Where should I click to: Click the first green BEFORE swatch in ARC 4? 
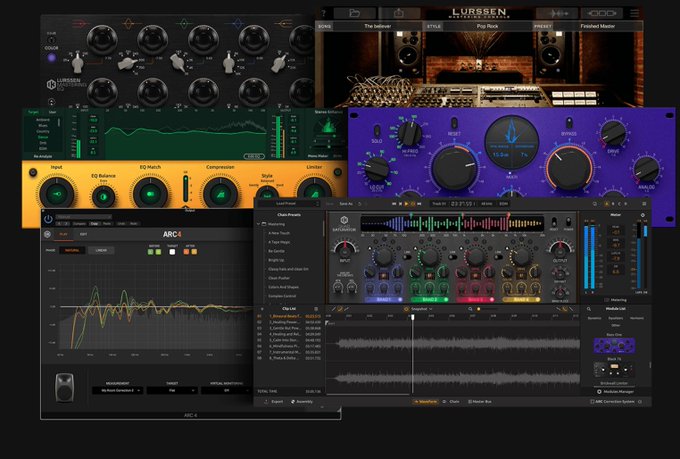(x=150, y=252)
